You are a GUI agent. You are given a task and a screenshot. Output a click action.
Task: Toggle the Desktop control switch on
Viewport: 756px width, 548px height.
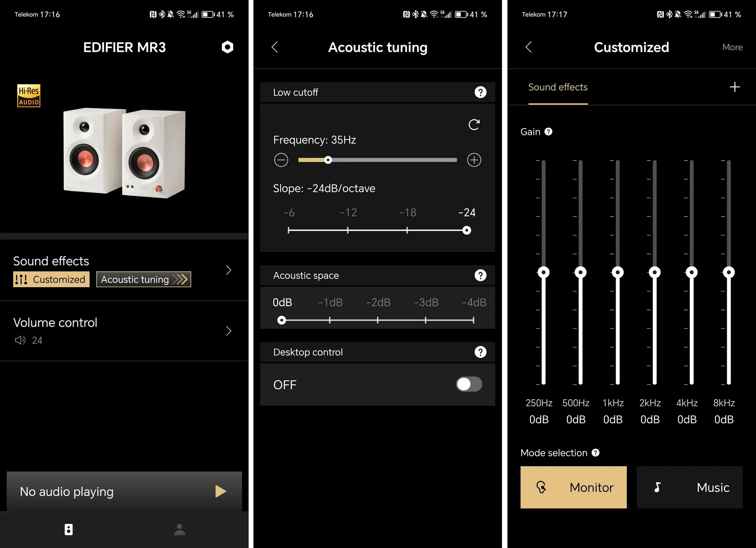[x=469, y=384]
